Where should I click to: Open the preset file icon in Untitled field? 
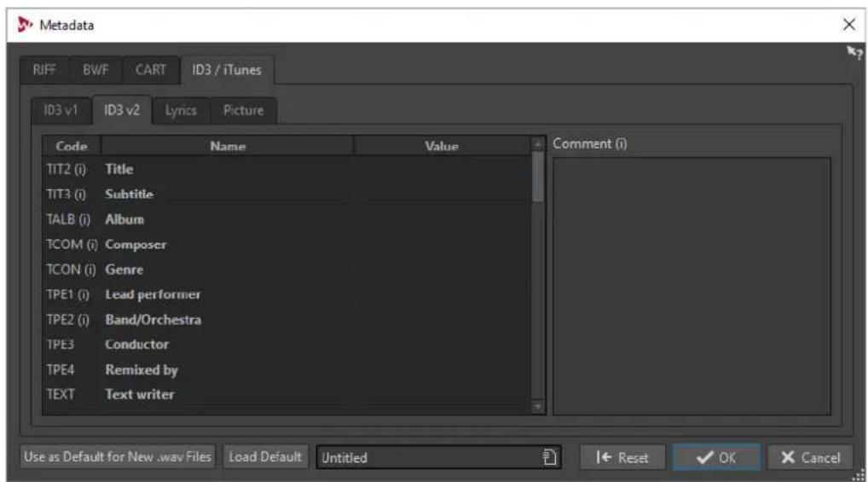click(550, 457)
